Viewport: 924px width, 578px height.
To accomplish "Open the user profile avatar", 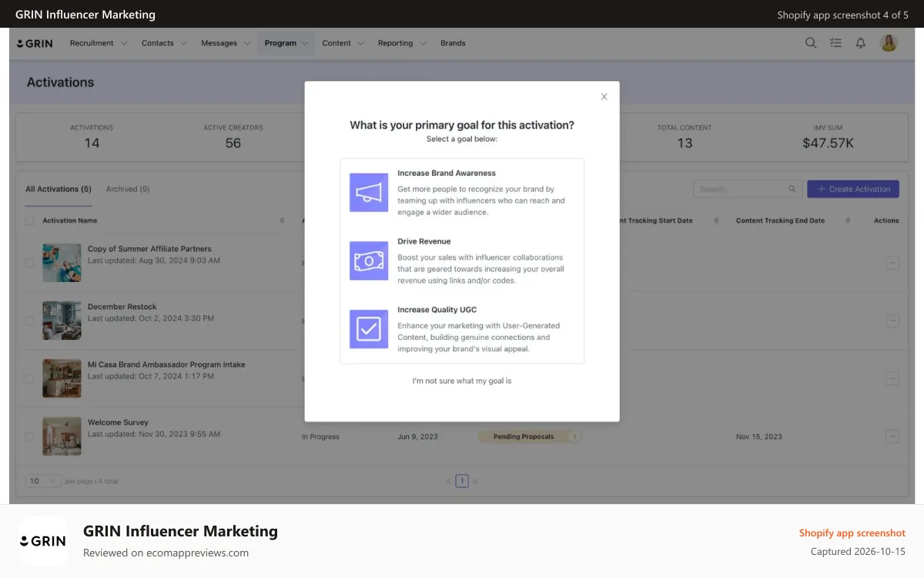I will (889, 43).
